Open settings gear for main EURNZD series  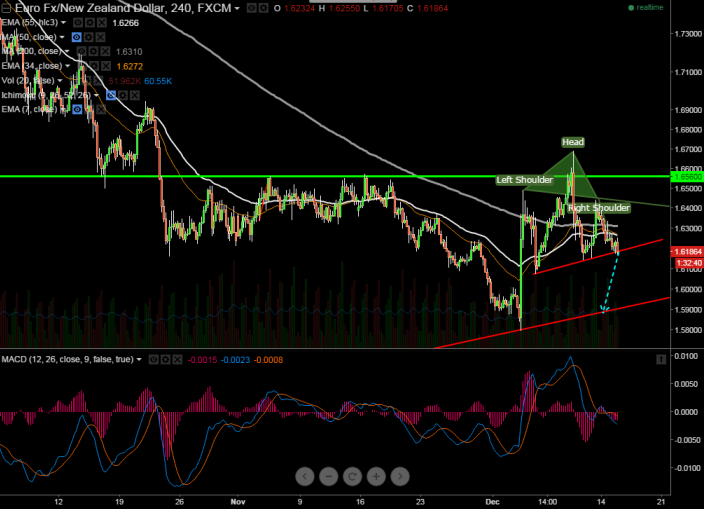tap(263, 8)
